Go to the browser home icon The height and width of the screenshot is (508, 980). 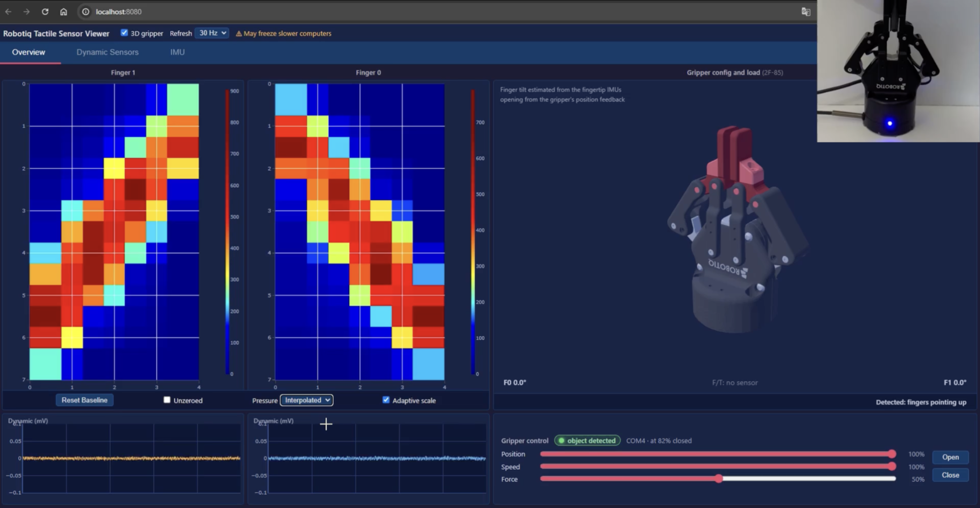pyautogui.click(x=64, y=12)
